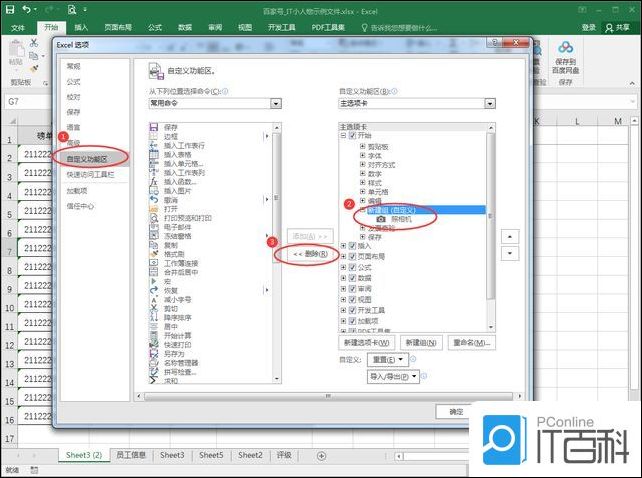Click the camera icon beside 照相机
The height and width of the screenshot is (478, 642).
(x=381, y=219)
